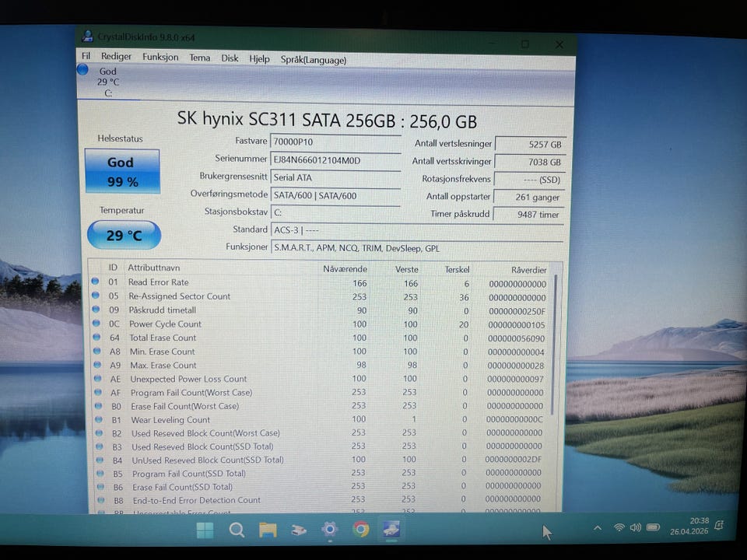Open the Tema menu

click(x=200, y=58)
